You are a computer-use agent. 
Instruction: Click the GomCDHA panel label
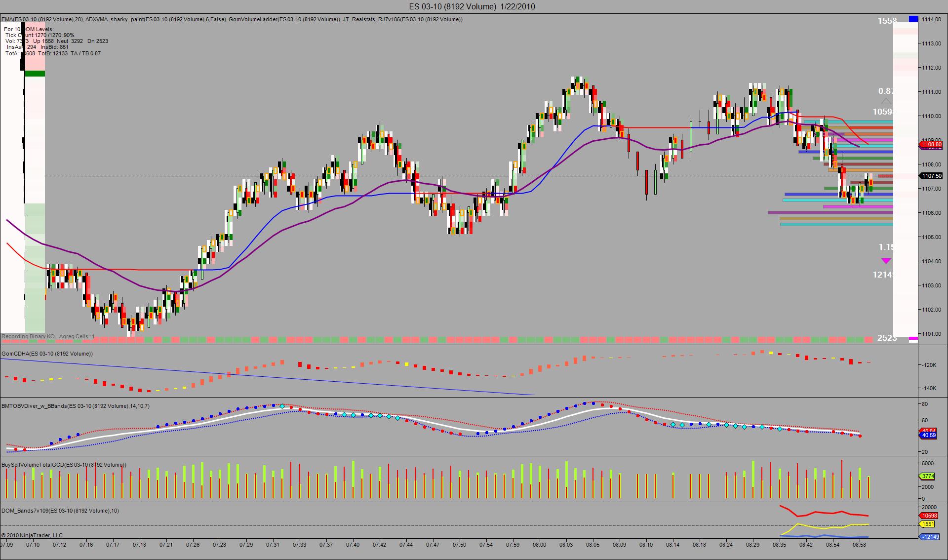click(x=47, y=354)
